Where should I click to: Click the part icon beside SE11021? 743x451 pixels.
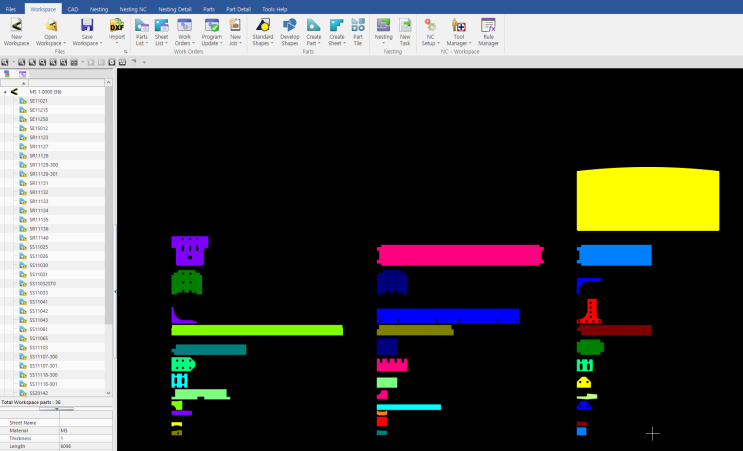point(23,101)
